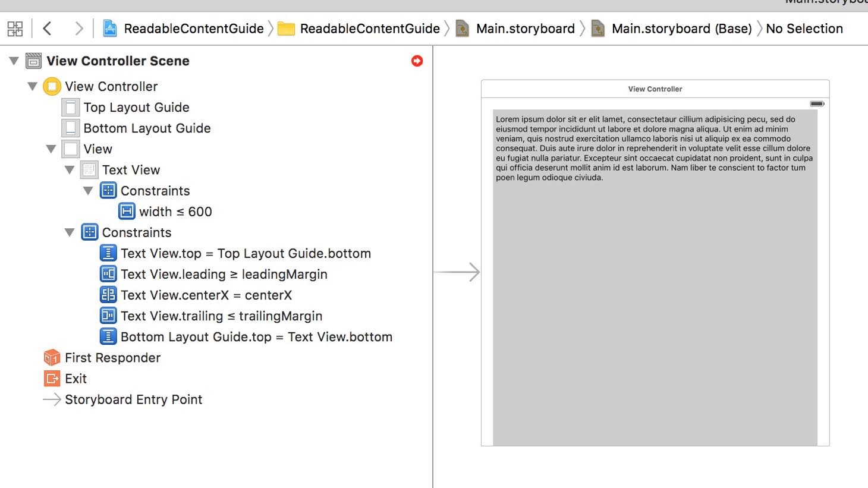
Task: Select the width ≤ 600 constraint icon
Action: pyautogui.click(x=127, y=212)
